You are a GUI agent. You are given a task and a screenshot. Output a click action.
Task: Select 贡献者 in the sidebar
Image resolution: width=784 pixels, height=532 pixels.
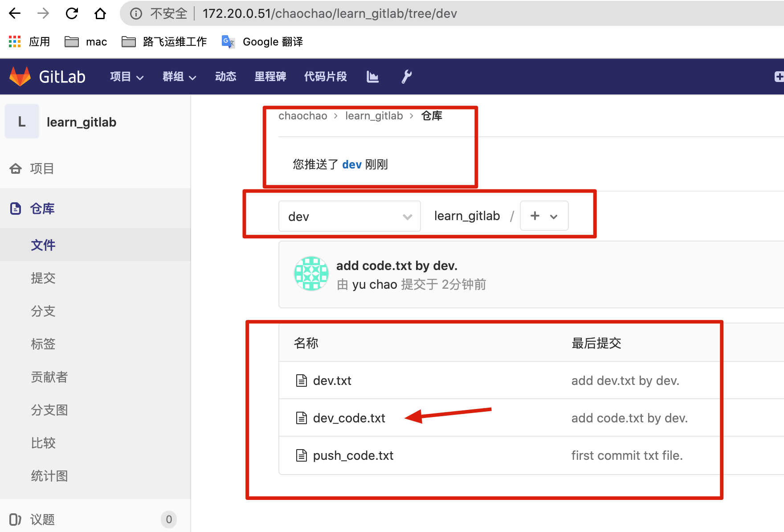pyautogui.click(x=49, y=377)
